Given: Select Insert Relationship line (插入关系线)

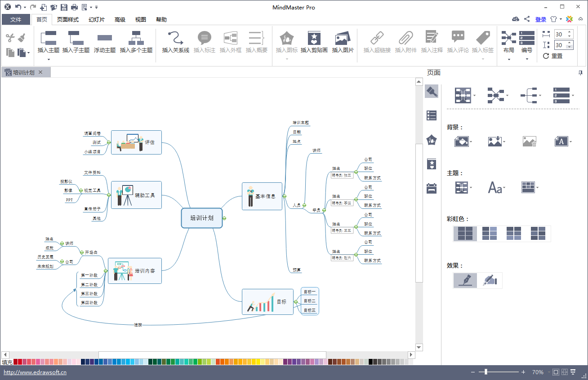Looking at the screenshot, I should click(x=176, y=42).
